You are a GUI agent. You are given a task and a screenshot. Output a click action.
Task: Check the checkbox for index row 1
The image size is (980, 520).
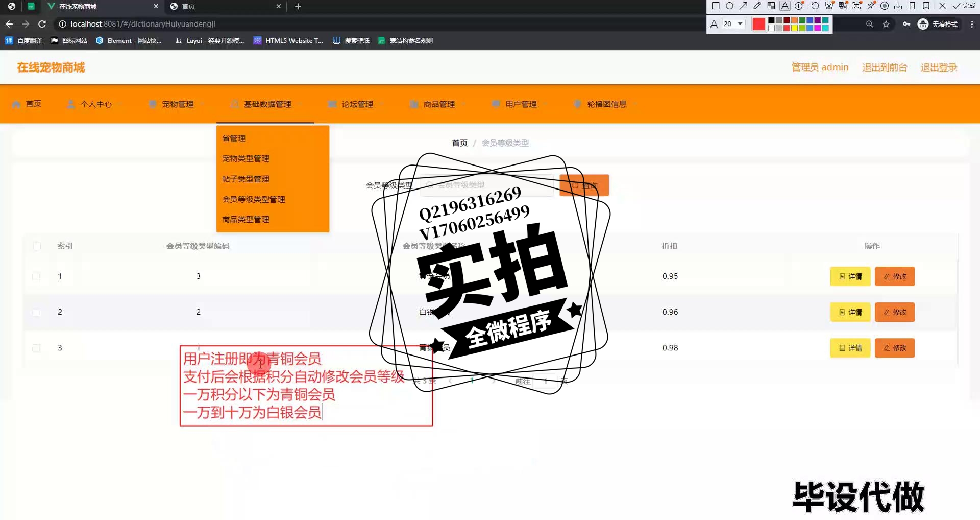click(x=36, y=276)
